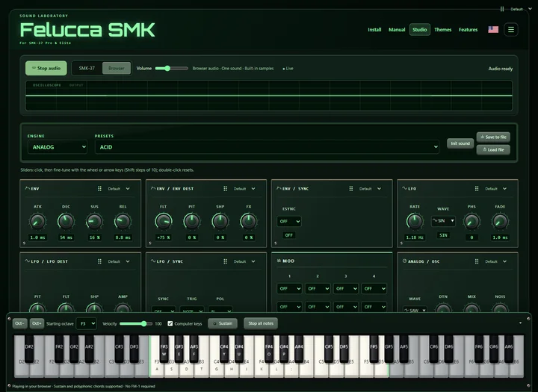Open the Manual page

click(x=397, y=30)
